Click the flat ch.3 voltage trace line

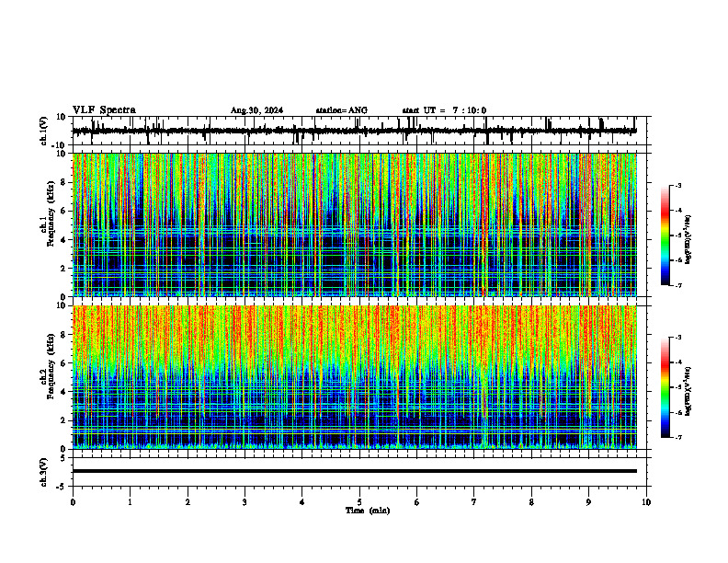click(355, 471)
